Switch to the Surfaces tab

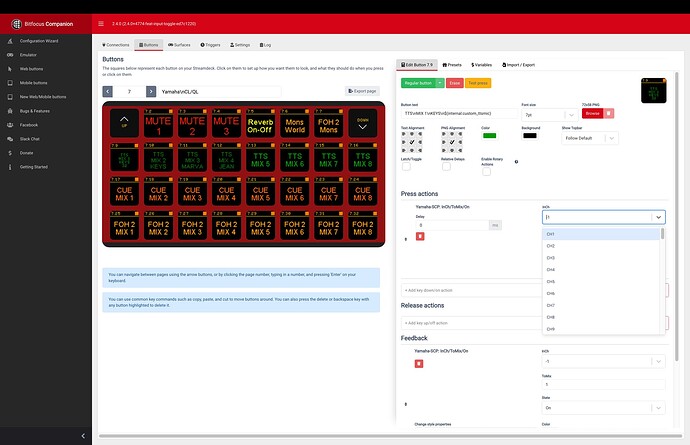tap(179, 45)
